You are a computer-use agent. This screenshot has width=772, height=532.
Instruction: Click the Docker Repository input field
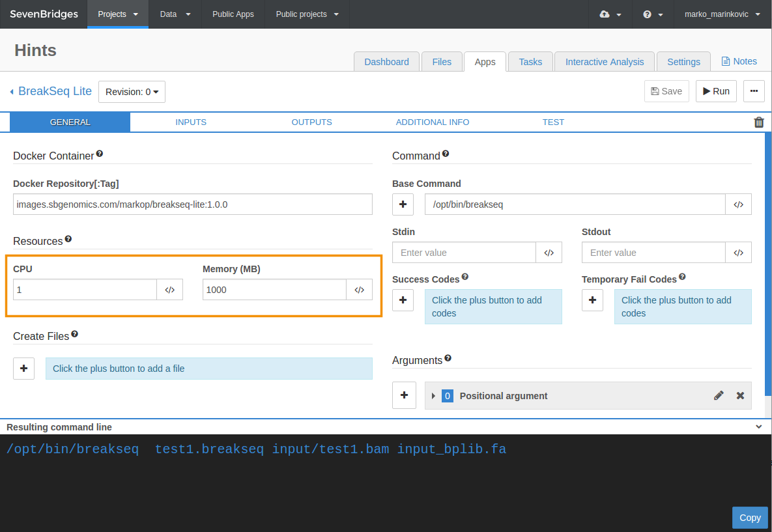(192, 204)
